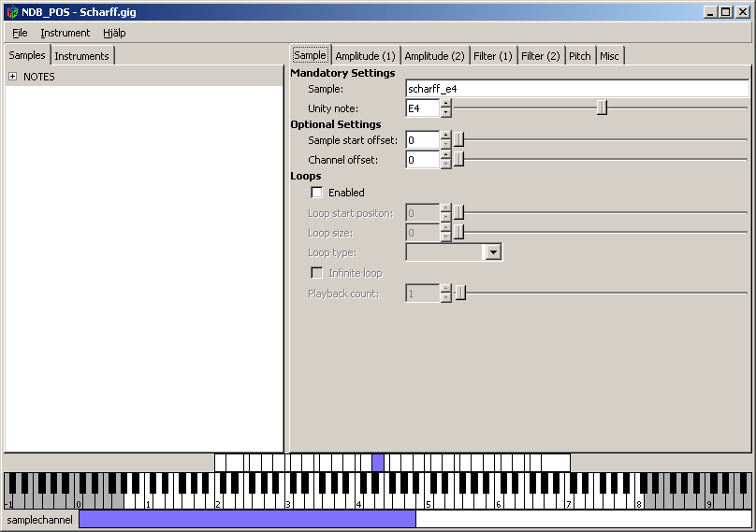Switch to the Instruments tab
The height and width of the screenshot is (532, 756).
[82, 56]
